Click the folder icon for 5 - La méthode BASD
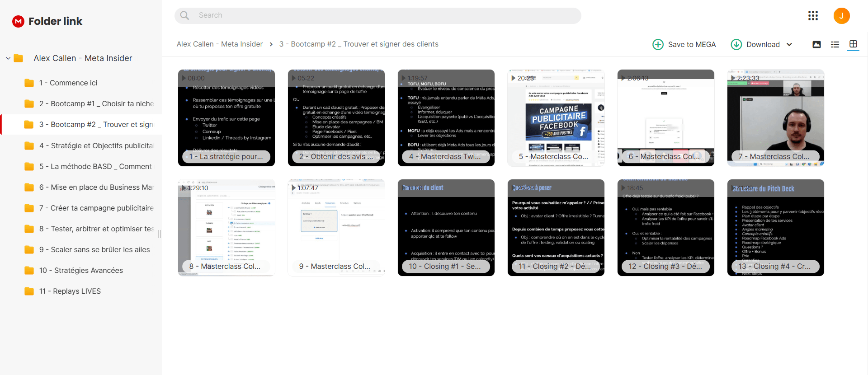868x375 pixels. [x=29, y=166]
